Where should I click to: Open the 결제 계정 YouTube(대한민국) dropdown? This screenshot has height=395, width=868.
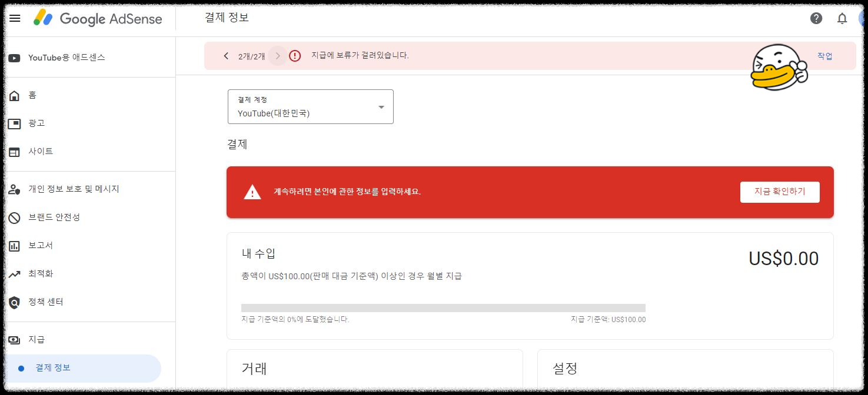pos(310,106)
